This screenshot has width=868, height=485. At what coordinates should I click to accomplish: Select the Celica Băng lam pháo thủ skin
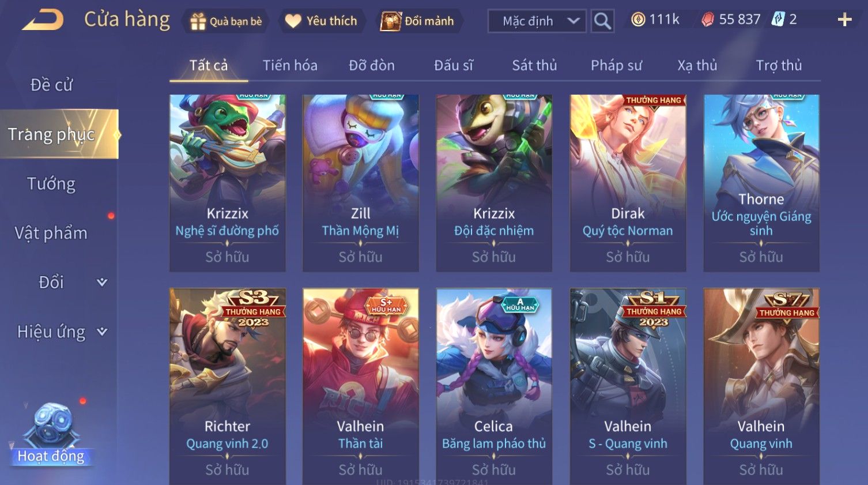[494, 386]
